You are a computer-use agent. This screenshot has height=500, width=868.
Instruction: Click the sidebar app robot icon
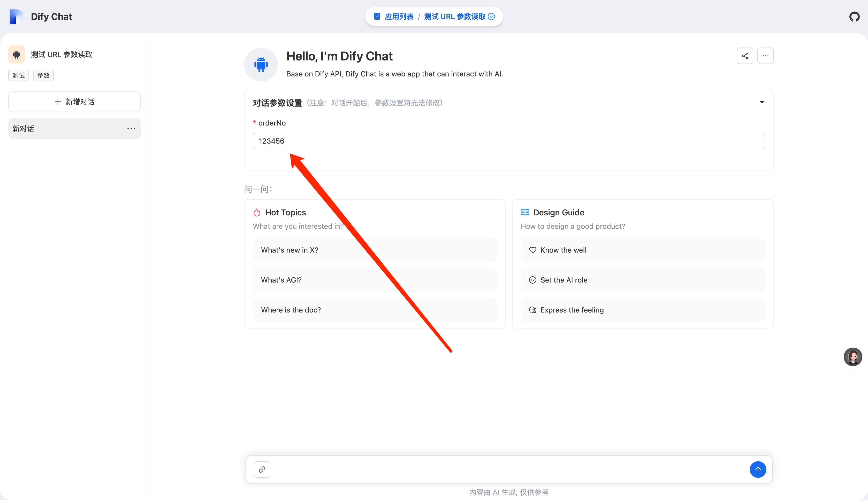point(17,54)
